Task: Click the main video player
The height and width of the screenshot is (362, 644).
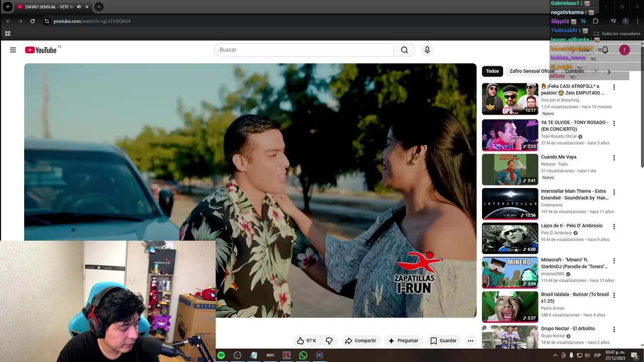Action: click(250, 191)
